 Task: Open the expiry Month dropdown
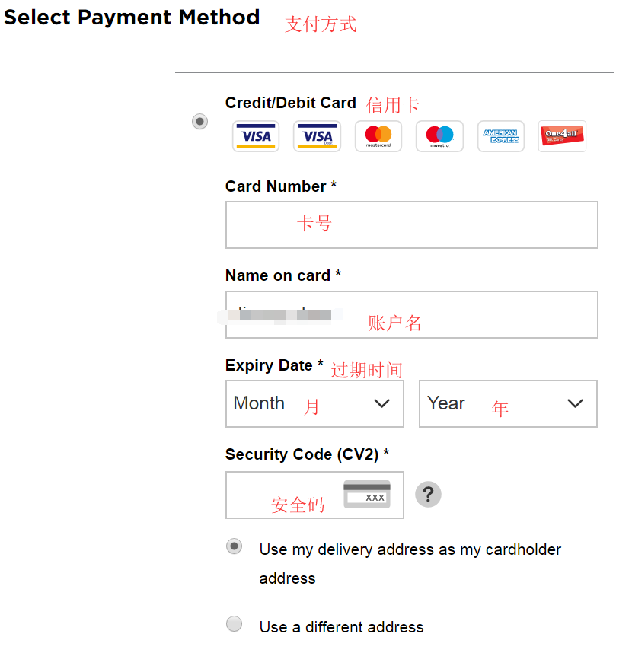pyautogui.click(x=314, y=403)
